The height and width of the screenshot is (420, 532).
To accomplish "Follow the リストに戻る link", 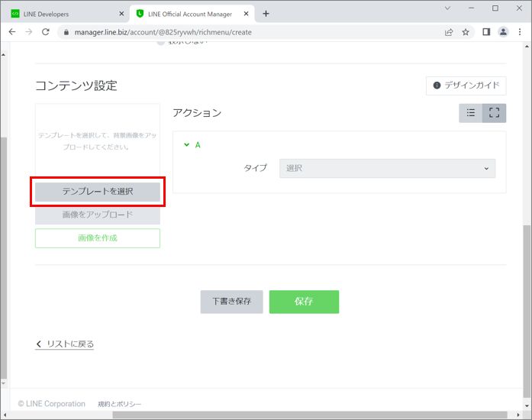I will point(64,344).
